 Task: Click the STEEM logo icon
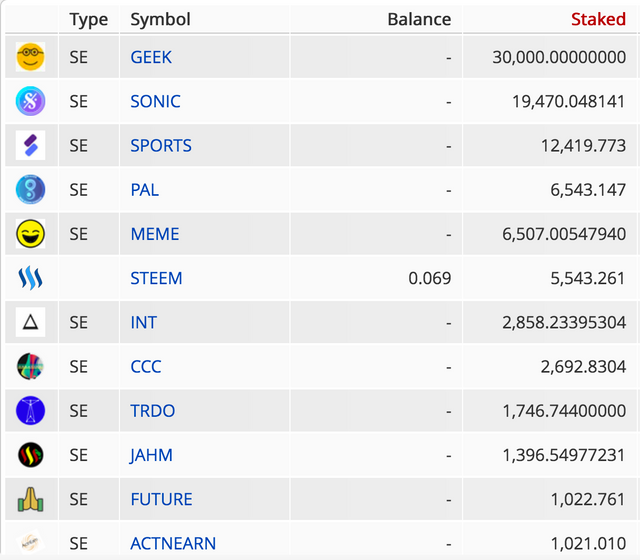[x=30, y=278]
